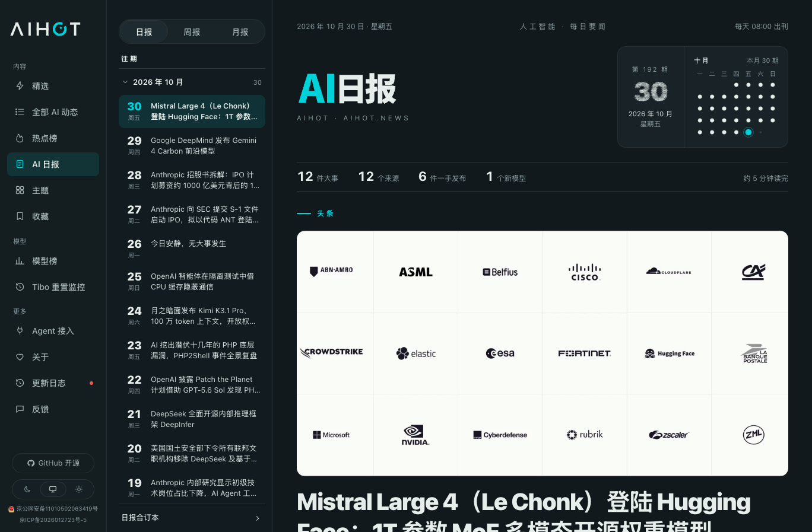Open the 京ICP备 license link
This screenshot has width=812, height=532.
click(x=53, y=520)
